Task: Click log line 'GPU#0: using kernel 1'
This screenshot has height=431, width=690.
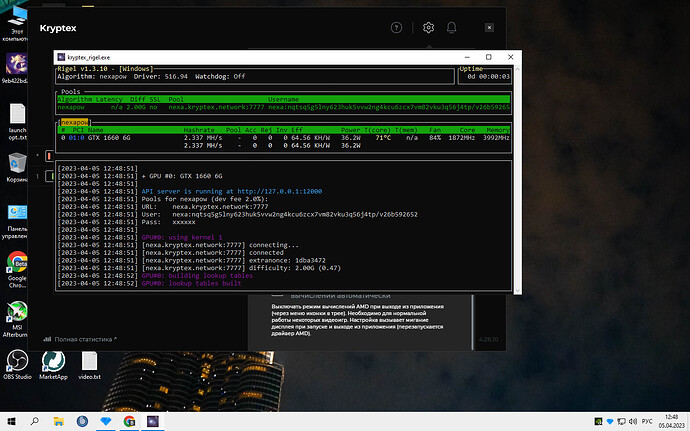Action: coord(182,237)
